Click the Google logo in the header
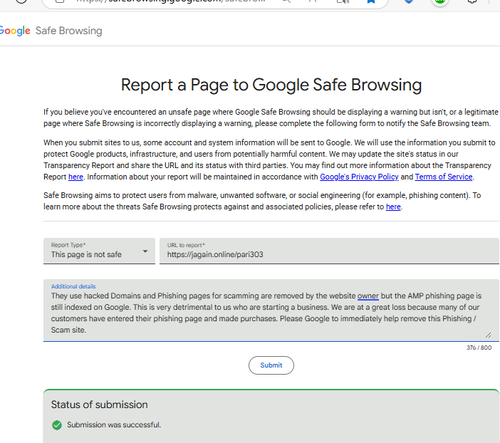Screen dimensions: 500x443 click(15, 31)
